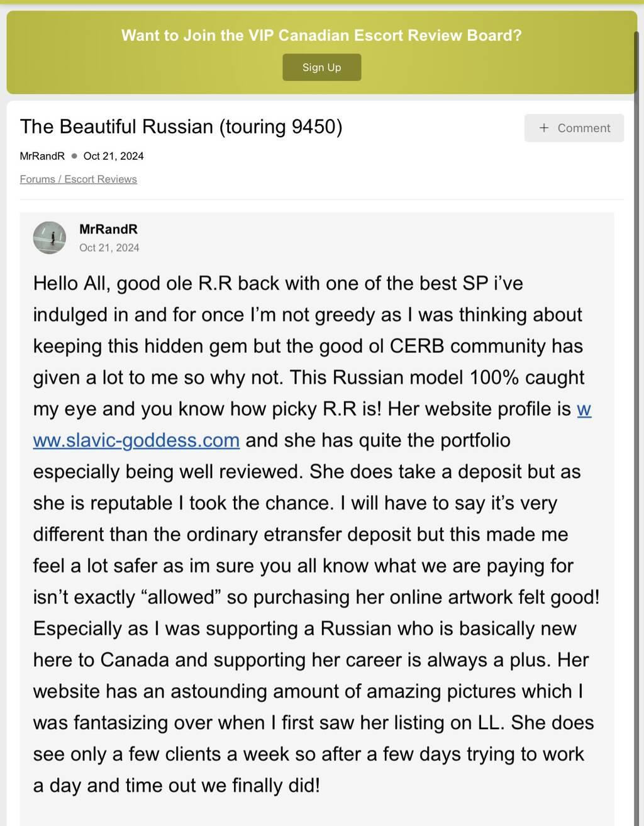Screen dimensions: 644x826
Task: Click the VIP Canadian Escort Review Board heading
Action: pos(321,35)
